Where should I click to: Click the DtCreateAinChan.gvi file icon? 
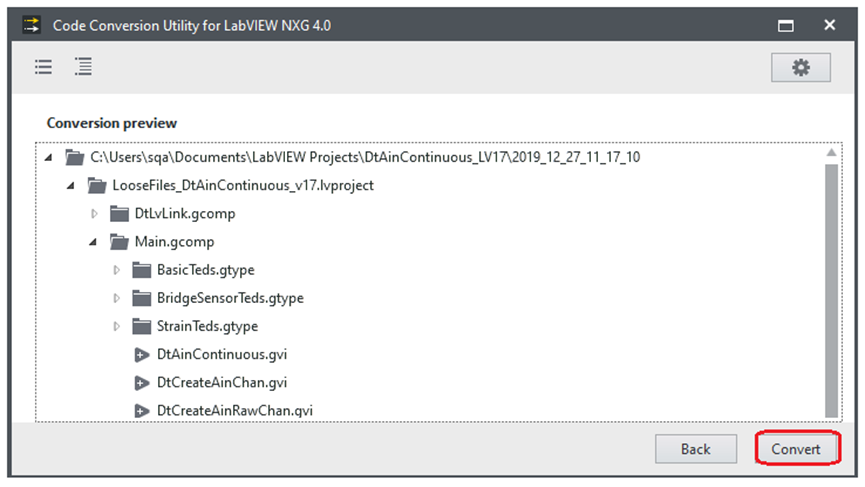141,383
